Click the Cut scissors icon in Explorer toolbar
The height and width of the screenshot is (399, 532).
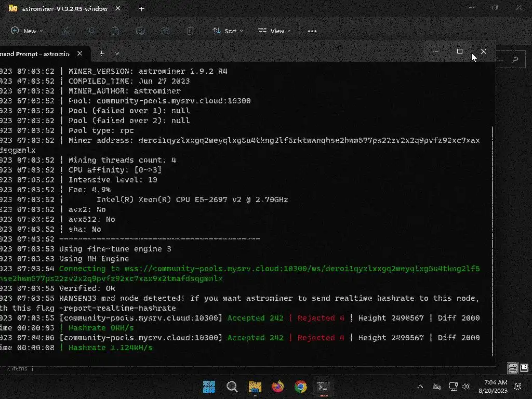[65, 31]
